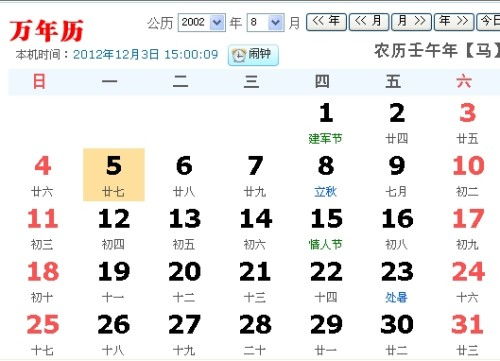
Task: Click the Wednesday column header 三
Action: click(251, 82)
